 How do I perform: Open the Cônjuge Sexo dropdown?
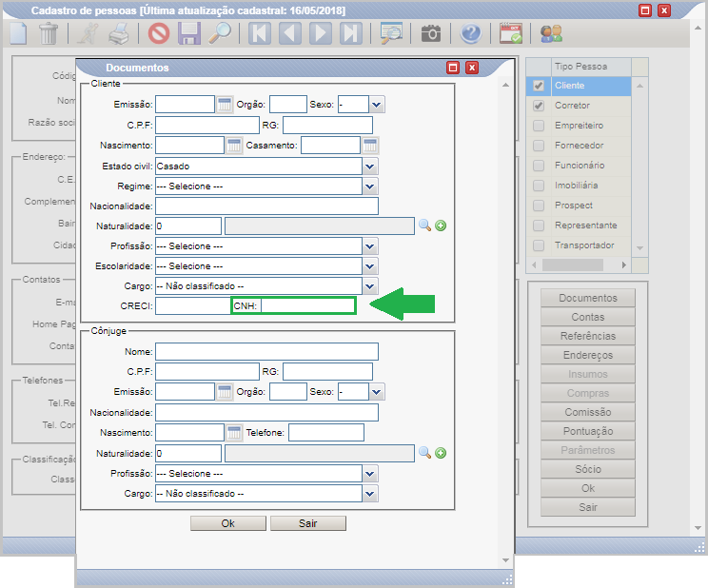[x=377, y=392]
